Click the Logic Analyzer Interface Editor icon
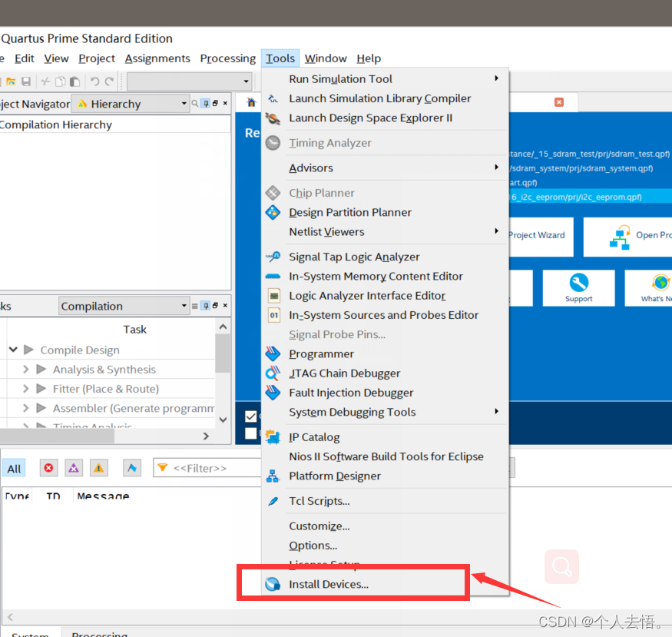 coord(274,296)
